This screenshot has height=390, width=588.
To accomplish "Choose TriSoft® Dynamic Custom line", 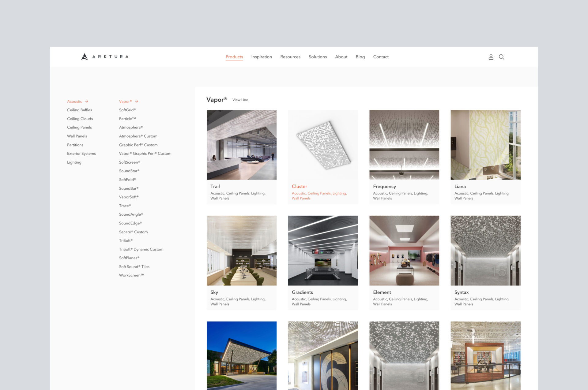I will (x=141, y=250).
